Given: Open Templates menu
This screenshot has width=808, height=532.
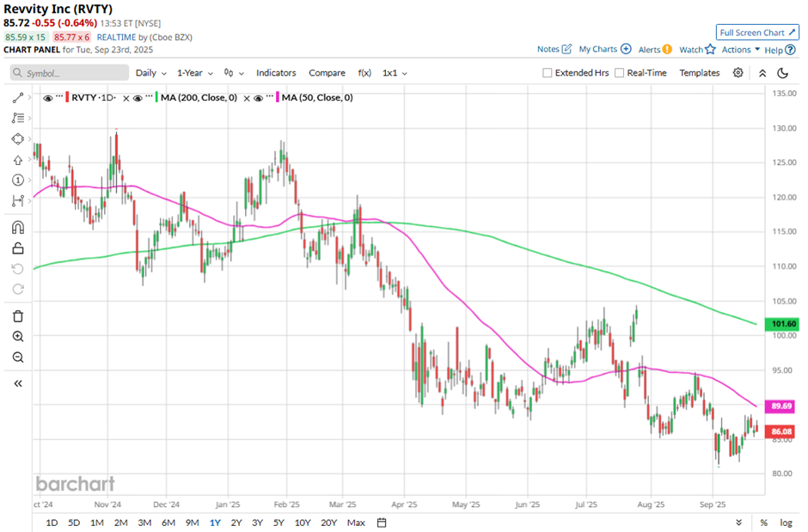Looking at the screenshot, I should pyautogui.click(x=700, y=73).
